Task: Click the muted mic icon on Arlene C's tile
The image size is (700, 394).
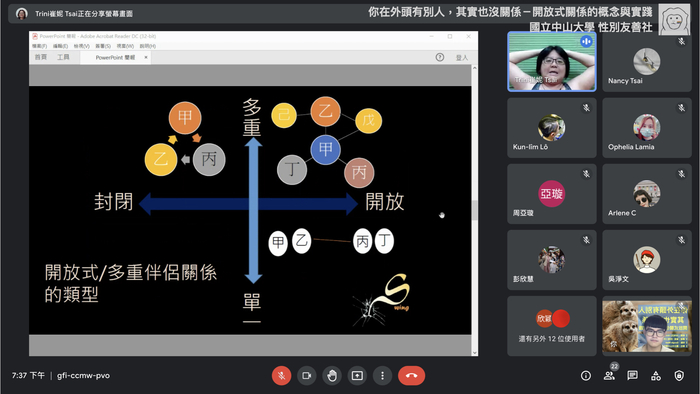Action: [x=681, y=174]
